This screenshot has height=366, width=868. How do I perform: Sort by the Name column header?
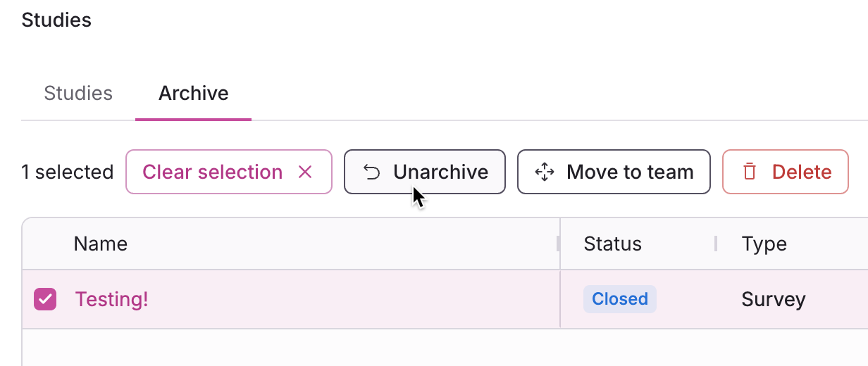[101, 244]
